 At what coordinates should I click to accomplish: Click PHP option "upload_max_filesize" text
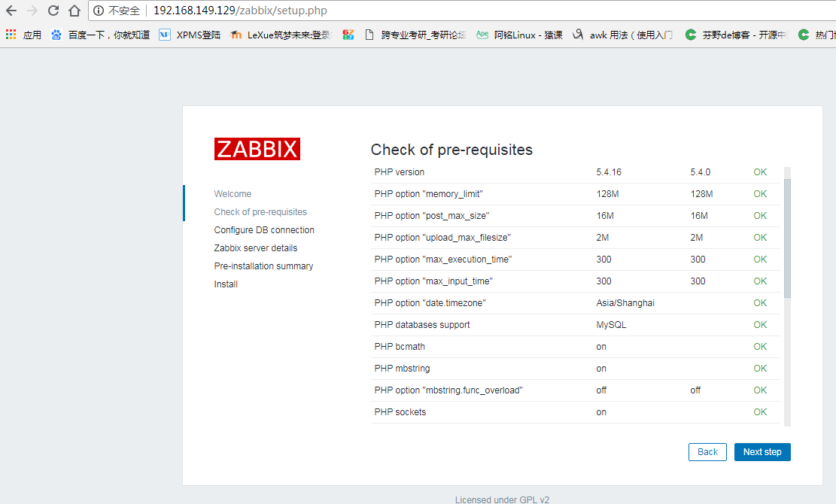coord(442,238)
